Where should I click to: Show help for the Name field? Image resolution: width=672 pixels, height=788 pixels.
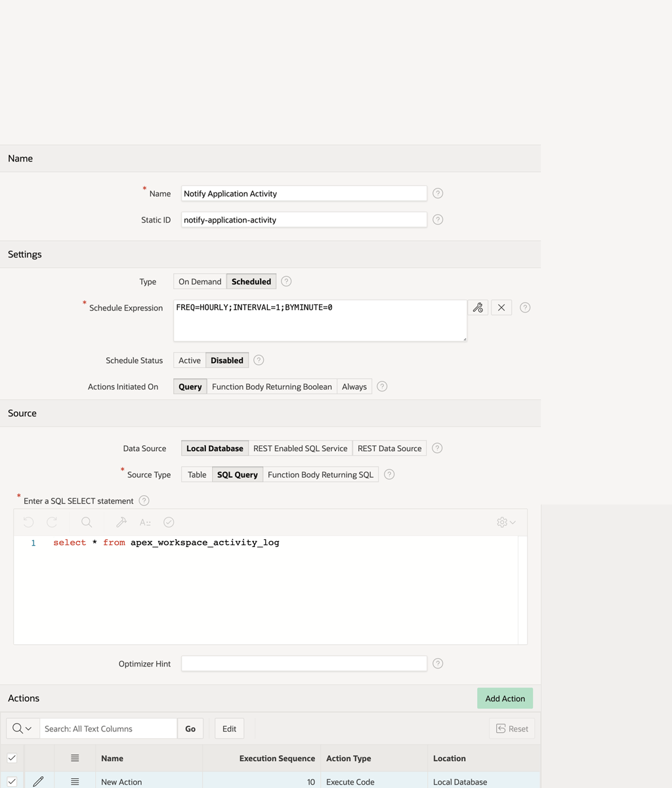coord(438,193)
